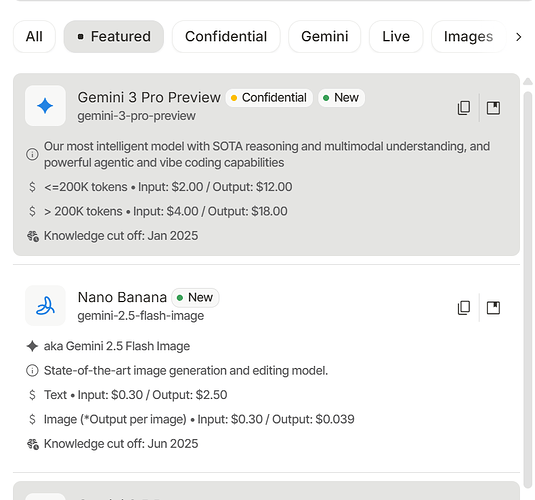Click info icon beside State-of-the-art description
Image resolution: width=535 pixels, height=500 pixels.
(x=32, y=370)
